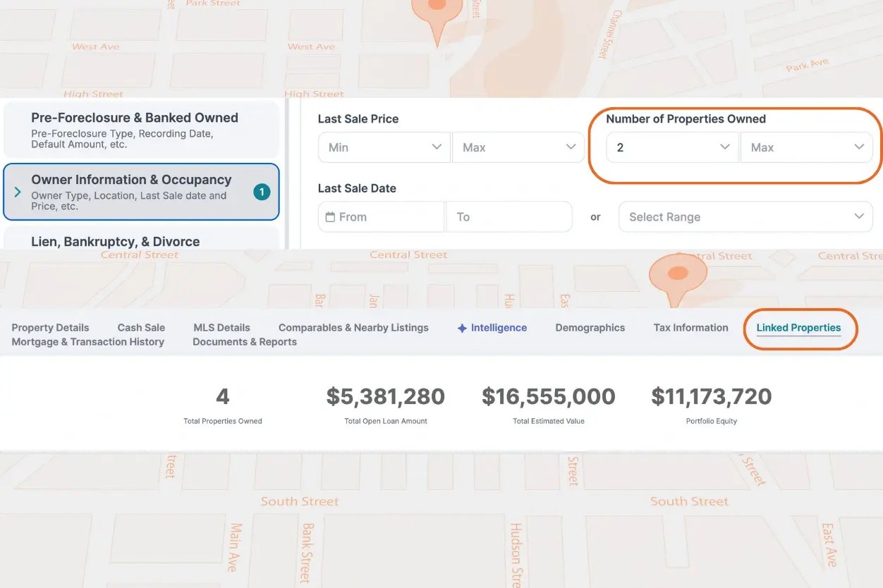Switch to the Property Details tab
883x588 pixels.
(50, 327)
